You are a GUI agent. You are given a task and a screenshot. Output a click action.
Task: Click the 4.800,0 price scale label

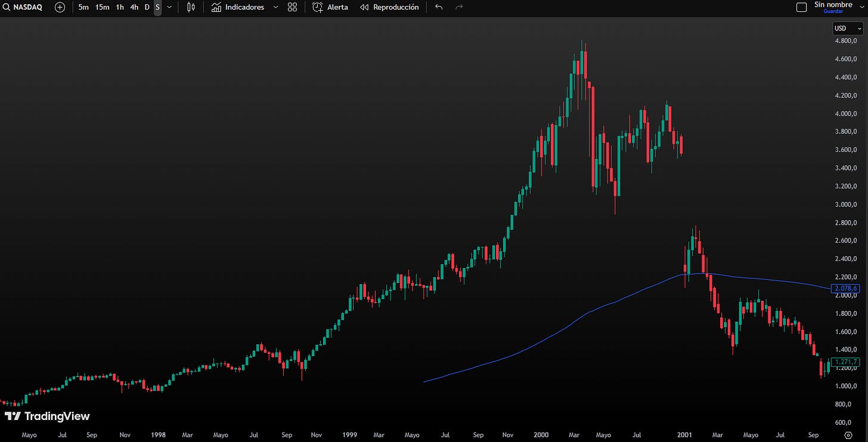[846, 41]
